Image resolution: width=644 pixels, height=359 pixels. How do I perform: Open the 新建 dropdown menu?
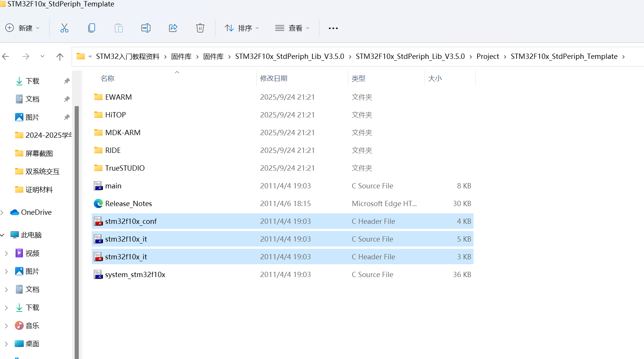[x=23, y=28]
